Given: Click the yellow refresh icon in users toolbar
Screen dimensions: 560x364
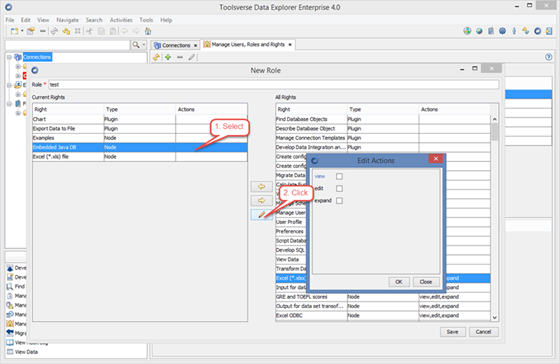Looking at the screenshot, I should (156, 57).
